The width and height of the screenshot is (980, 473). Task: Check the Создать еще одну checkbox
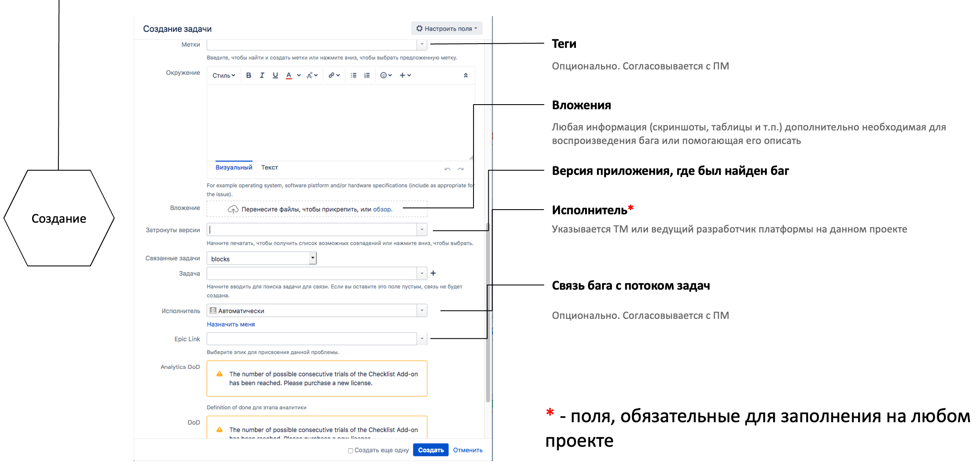tap(350, 451)
